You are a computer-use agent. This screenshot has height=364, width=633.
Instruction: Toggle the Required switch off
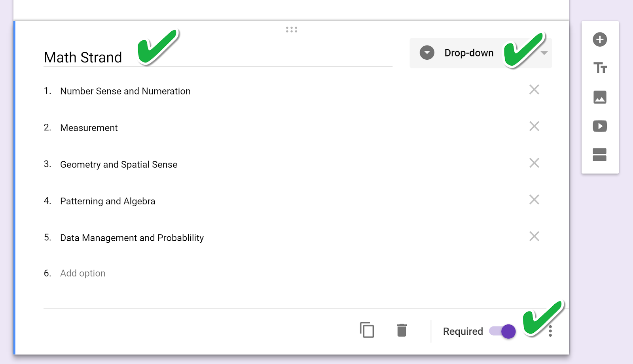tap(502, 331)
